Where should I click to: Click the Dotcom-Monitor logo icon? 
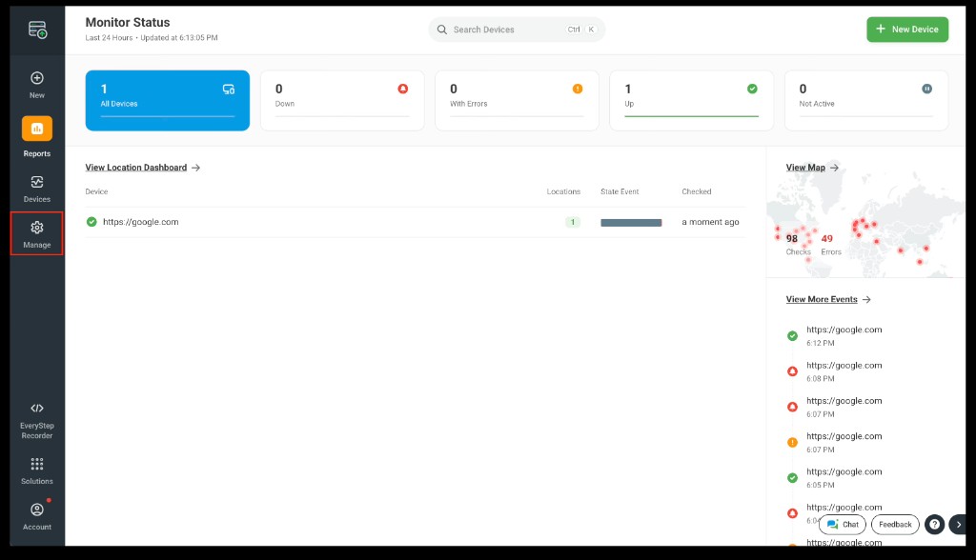coord(37,30)
